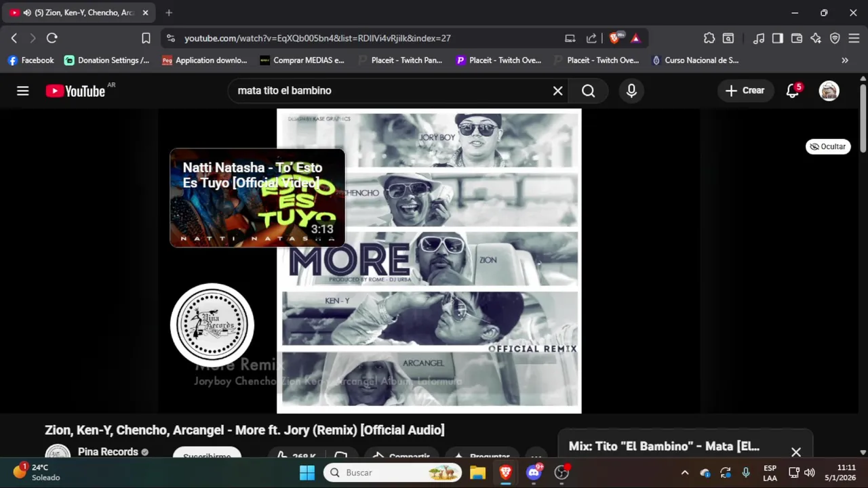Show hidden tray icons chevron
Image resolution: width=868 pixels, height=488 pixels.
(684, 472)
